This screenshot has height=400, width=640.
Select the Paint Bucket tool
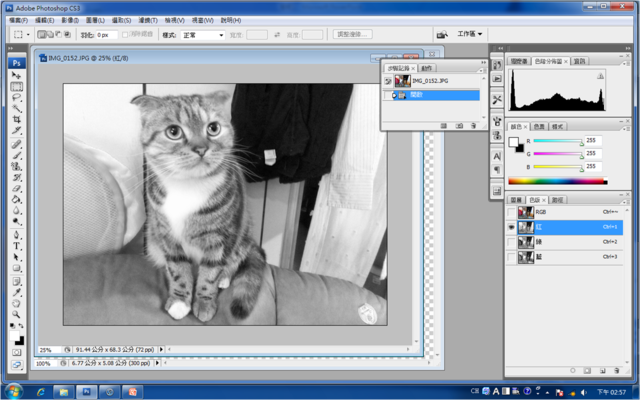pyautogui.click(x=16, y=200)
